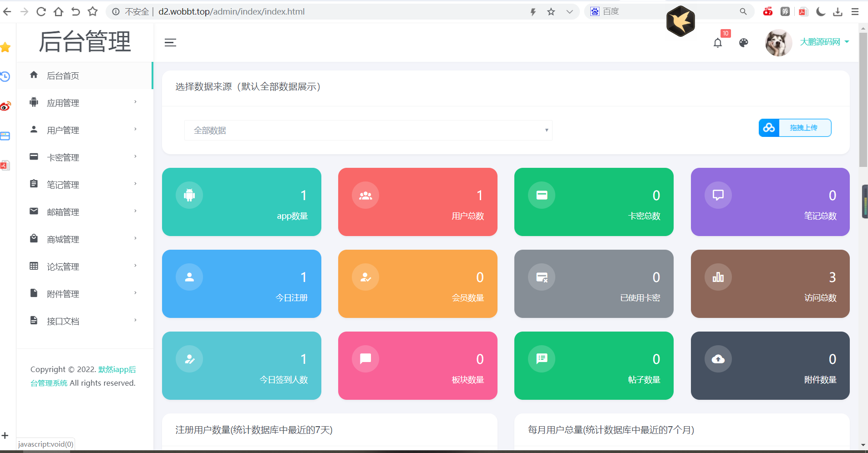Click the Baidu icon in the search box
The image size is (868, 453).
(594, 11)
